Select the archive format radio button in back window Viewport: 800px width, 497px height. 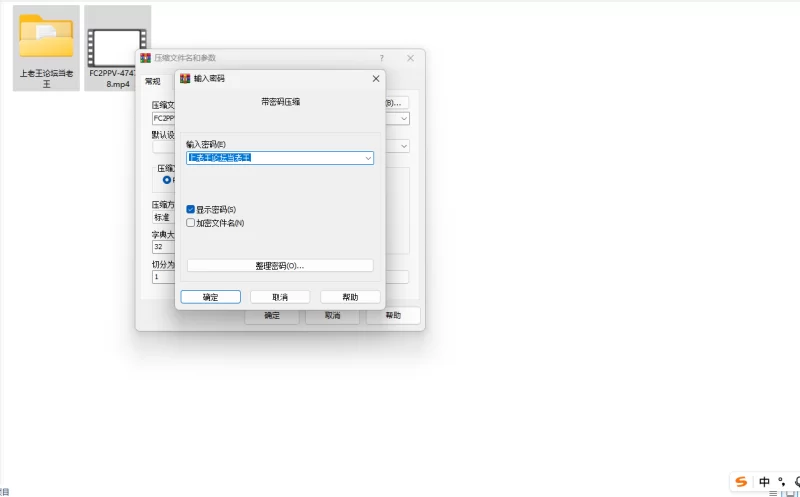pyautogui.click(x=167, y=180)
